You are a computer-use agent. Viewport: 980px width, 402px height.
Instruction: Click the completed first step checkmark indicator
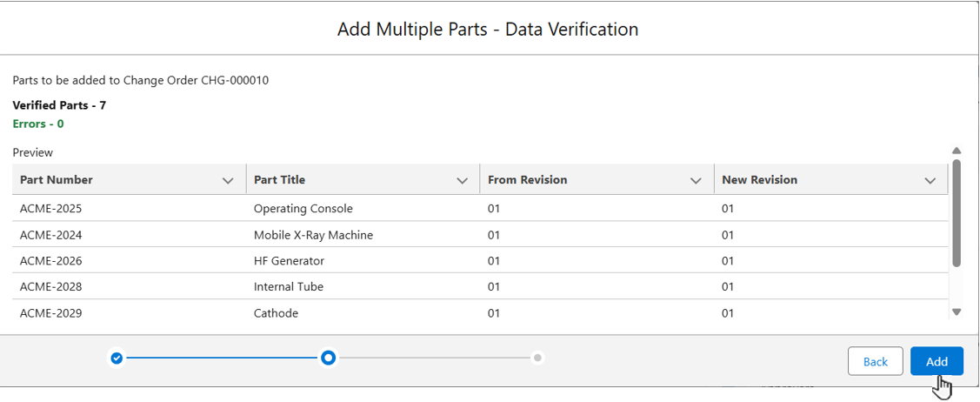(117, 358)
